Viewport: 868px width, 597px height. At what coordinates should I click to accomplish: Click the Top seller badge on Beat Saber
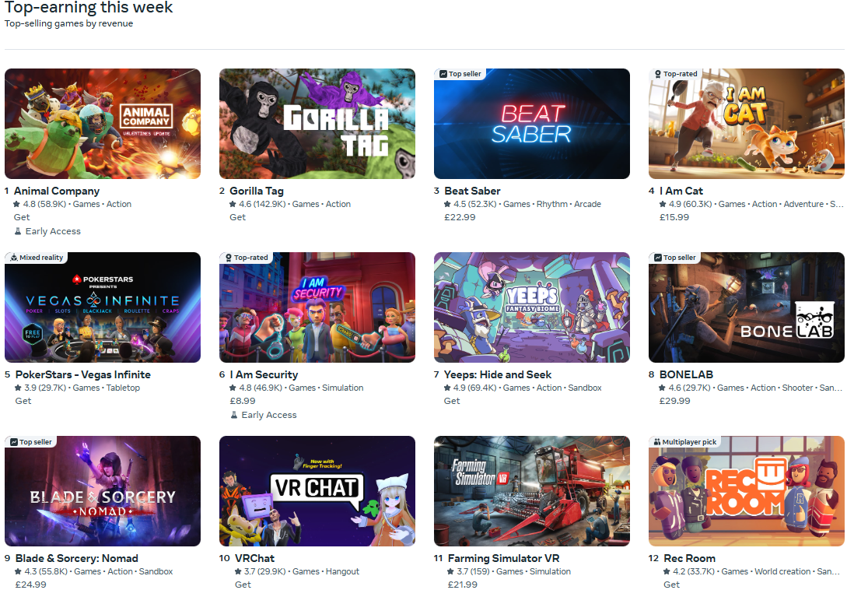pos(460,74)
